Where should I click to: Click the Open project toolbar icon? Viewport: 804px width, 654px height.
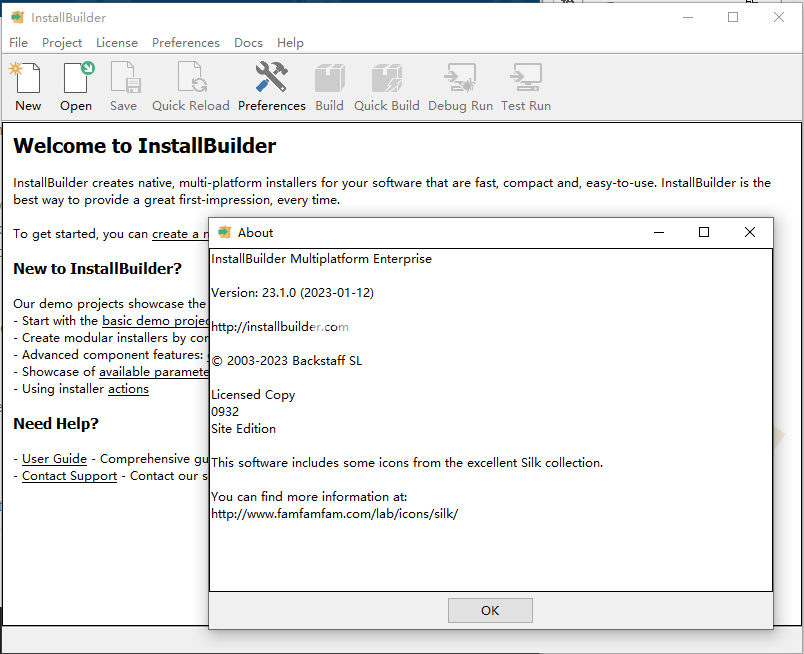(76, 86)
